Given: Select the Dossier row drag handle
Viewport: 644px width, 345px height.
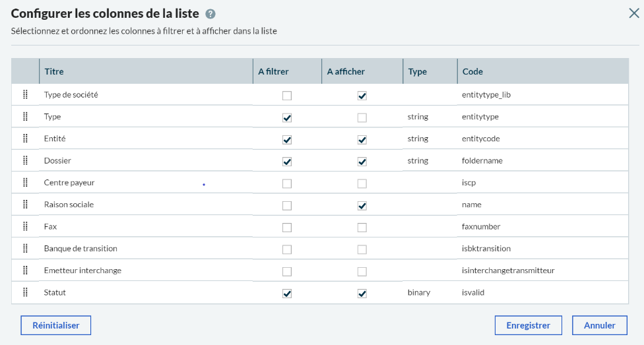Looking at the screenshot, I should pyautogui.click(x=25, y=160).
